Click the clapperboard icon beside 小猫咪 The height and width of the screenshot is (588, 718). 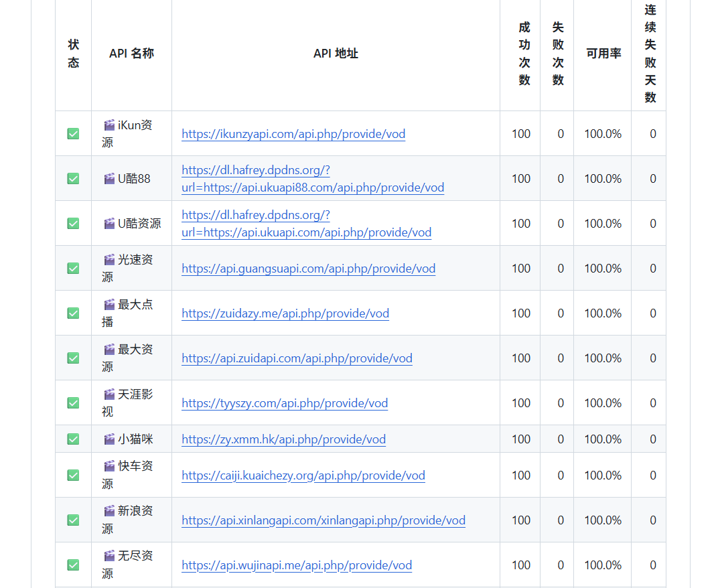tap(109, 439)
